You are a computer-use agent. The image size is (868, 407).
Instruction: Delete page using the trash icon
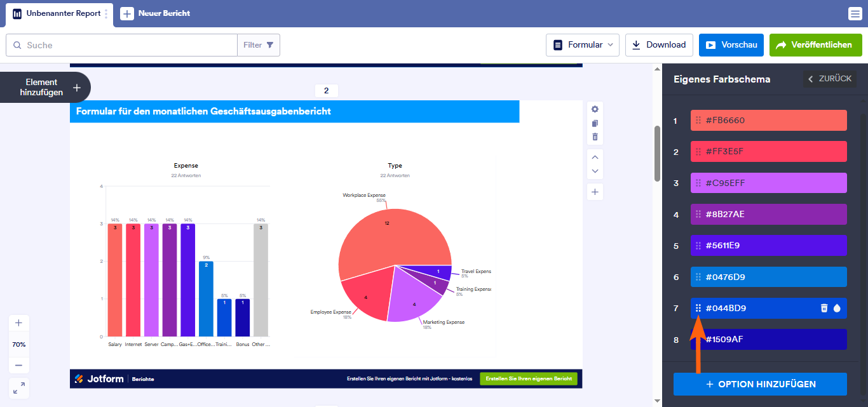595,137
